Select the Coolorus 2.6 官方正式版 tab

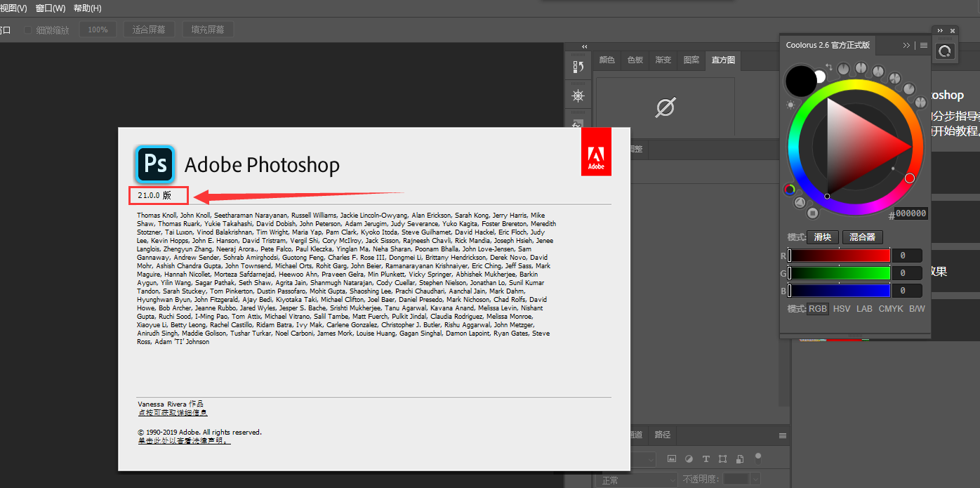click(x=828, y=45)
